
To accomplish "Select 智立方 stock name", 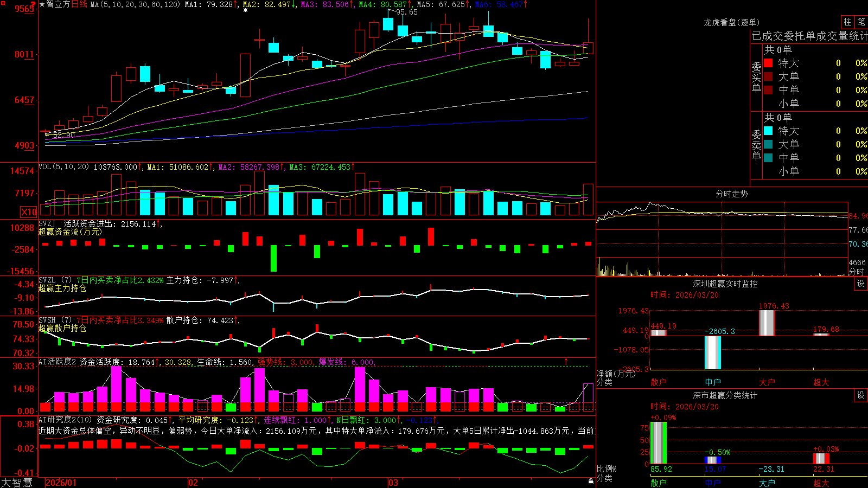I will click(59, 4).
